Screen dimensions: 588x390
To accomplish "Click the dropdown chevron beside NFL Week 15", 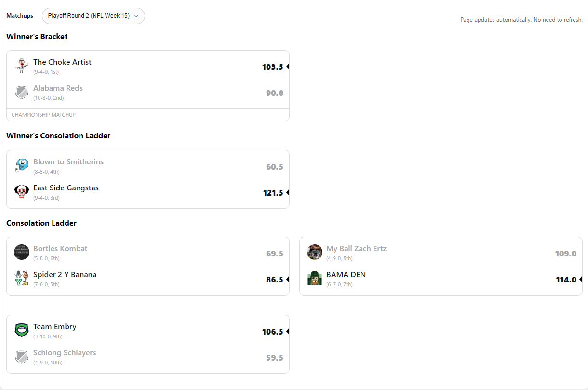I will (x=136, y=16).
